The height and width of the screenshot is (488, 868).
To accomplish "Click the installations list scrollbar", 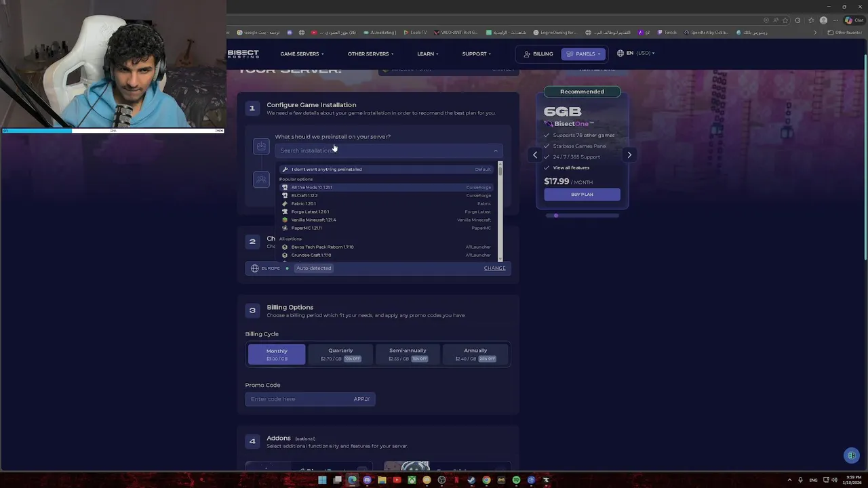I will pos(500,210).
